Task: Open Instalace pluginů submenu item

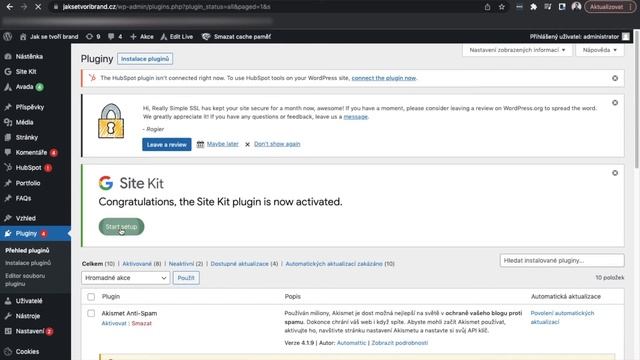Action: tap(28, 263)
